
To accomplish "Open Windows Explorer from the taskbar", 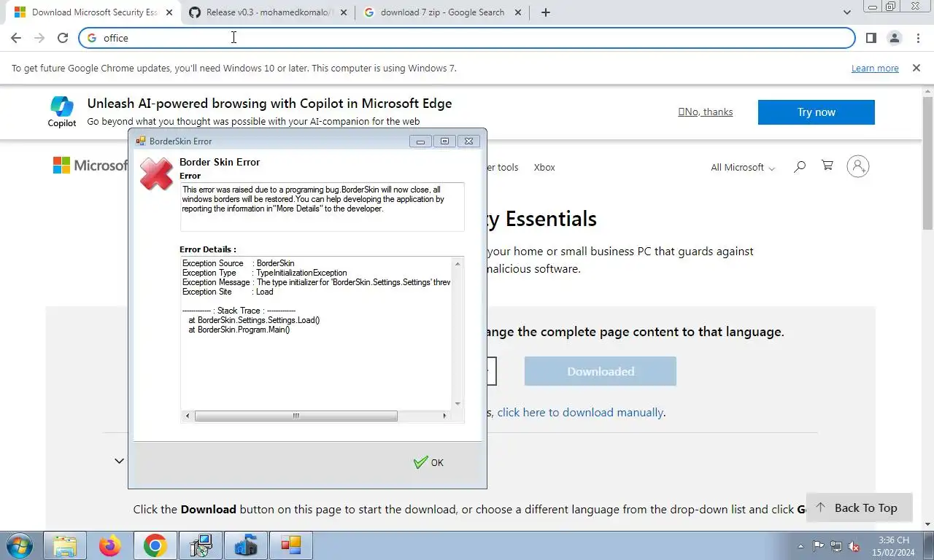I will pos(65,545).
